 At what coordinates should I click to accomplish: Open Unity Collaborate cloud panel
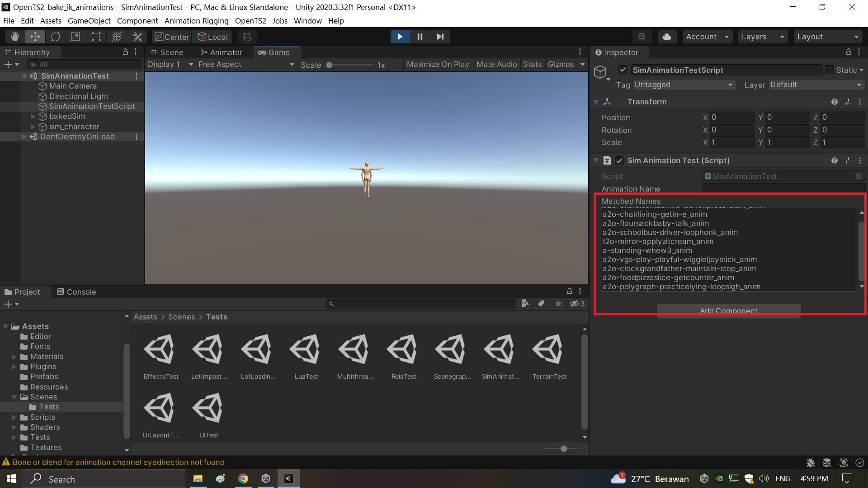[x=667, y=37]
